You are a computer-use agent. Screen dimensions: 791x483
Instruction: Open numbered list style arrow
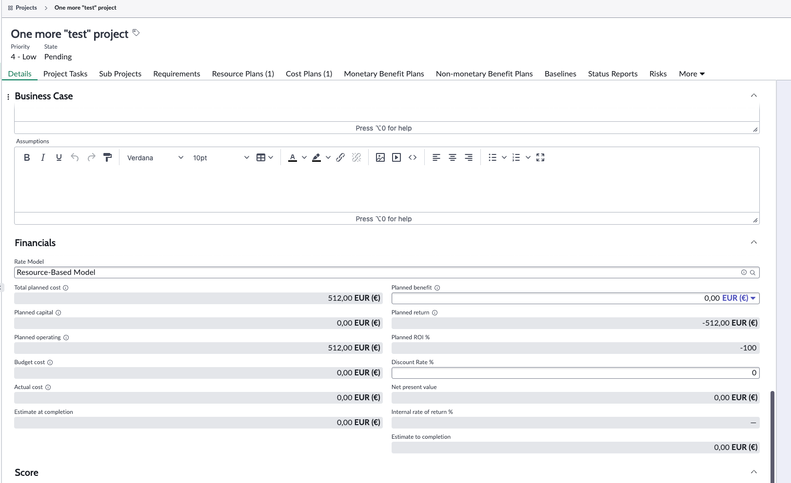pos(528,157)
